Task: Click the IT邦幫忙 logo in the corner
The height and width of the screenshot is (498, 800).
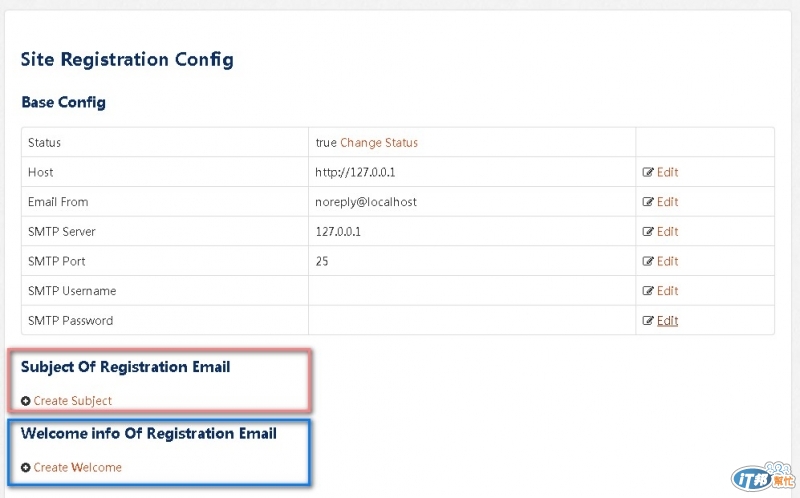Action: pyautogui.click(x=764, y=477)
